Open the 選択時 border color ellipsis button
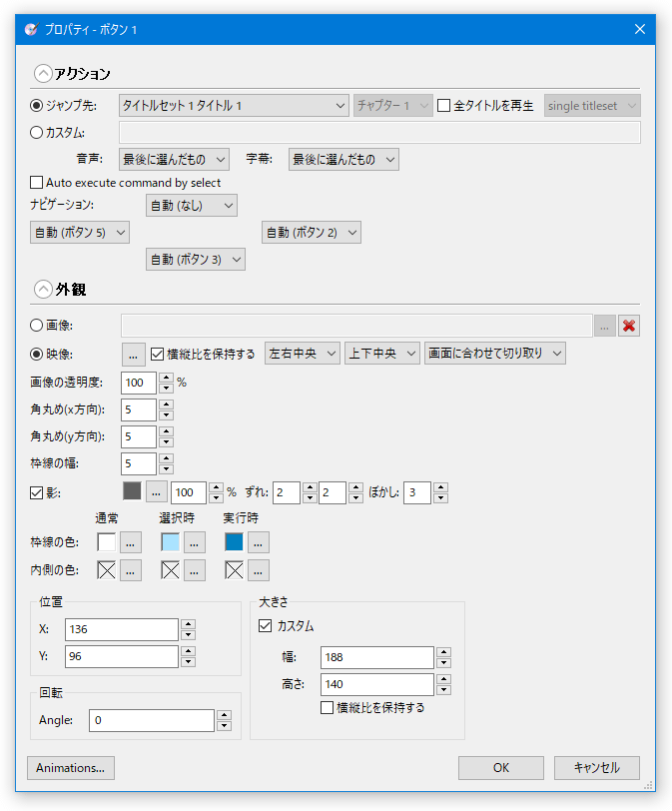This screenshot has width=672, height=811. (x=195, y=542)
